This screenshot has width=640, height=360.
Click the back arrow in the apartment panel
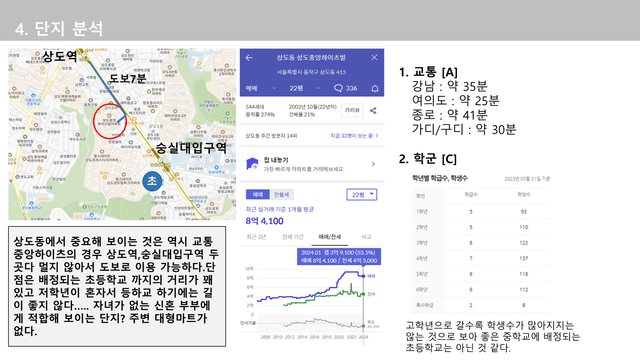249,58
